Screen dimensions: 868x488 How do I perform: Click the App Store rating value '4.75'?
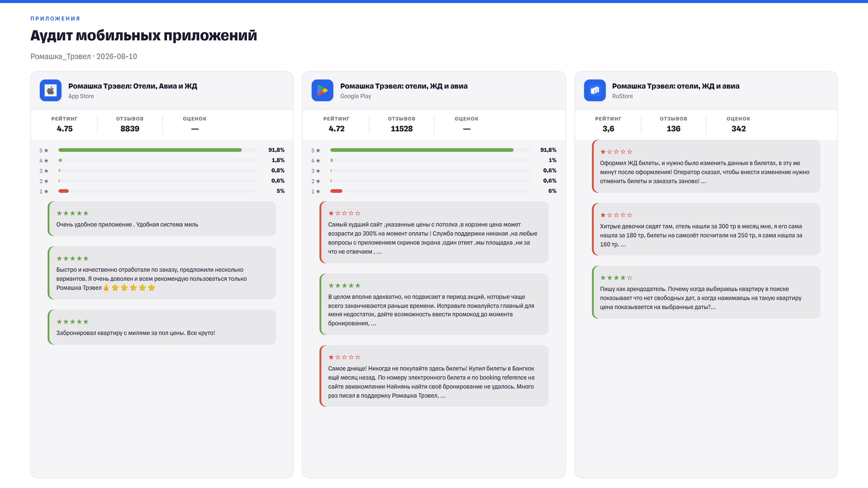[65, 129]
